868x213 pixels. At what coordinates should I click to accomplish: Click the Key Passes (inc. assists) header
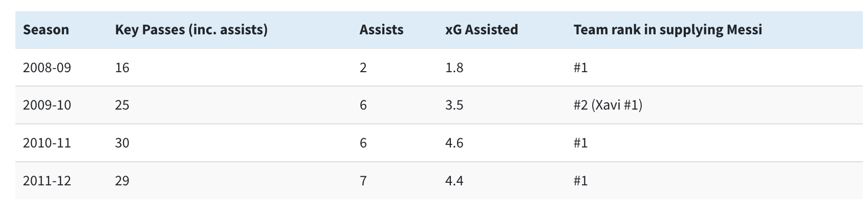click(x=191, y=30)
